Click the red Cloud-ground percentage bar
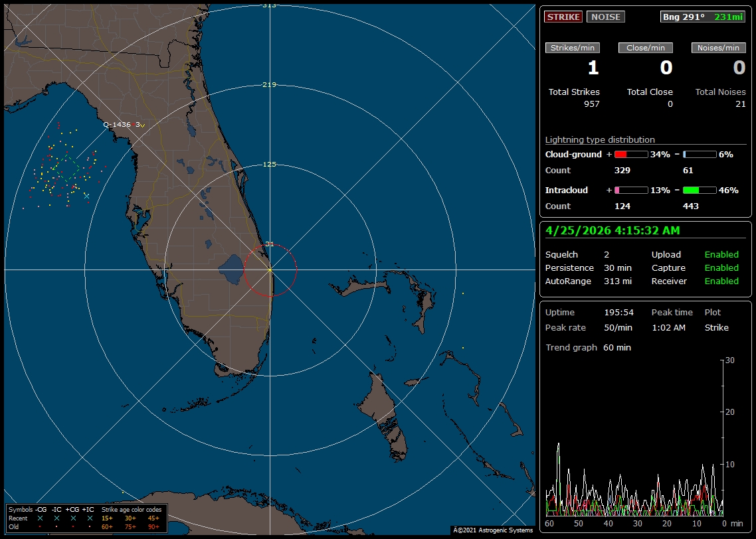The height and width of the screenshot is (539, 756). click(x=624, y=154)
